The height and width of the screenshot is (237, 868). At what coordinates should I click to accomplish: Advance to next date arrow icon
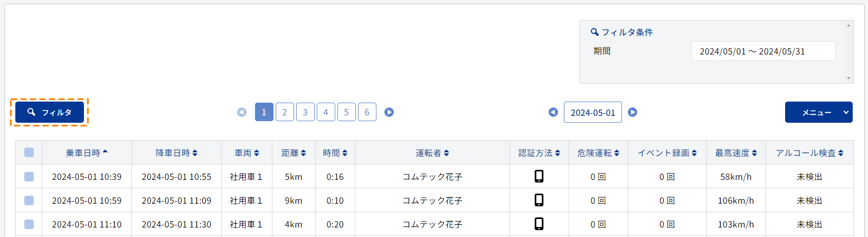633,112
